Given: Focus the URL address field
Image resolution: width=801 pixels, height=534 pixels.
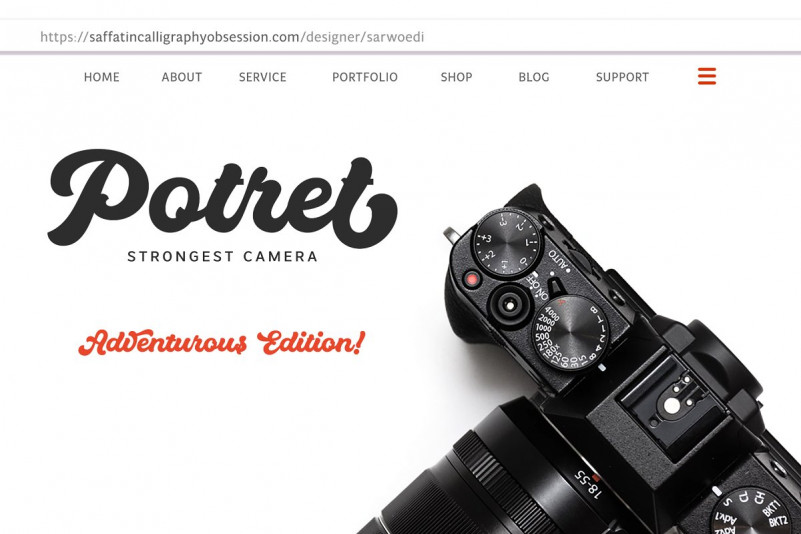Looking at the screenshot, I should 400,37.
